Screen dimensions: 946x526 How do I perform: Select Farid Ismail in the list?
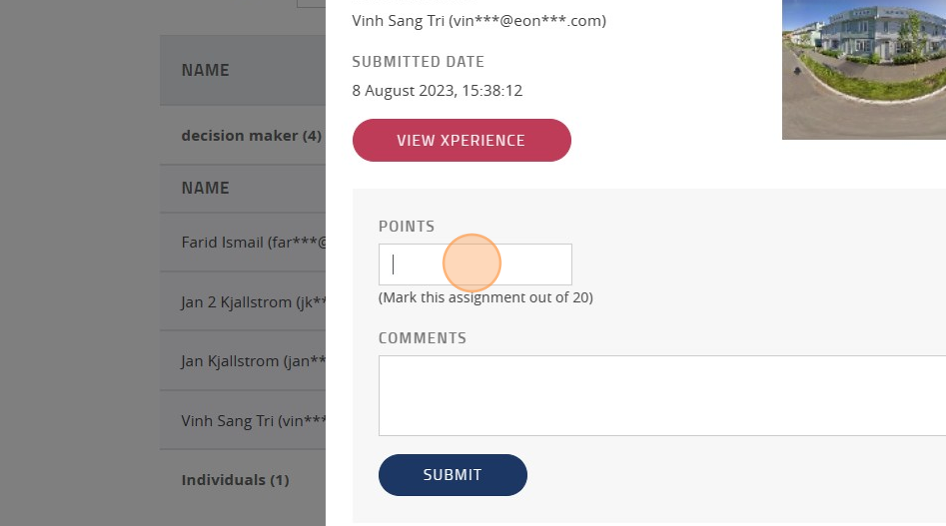[x=243, y=242]
